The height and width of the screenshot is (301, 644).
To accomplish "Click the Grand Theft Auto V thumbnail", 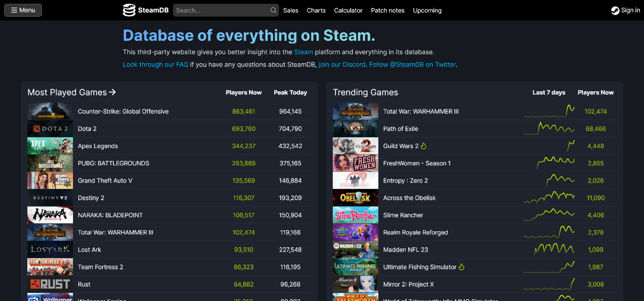I will coord(50,180).
